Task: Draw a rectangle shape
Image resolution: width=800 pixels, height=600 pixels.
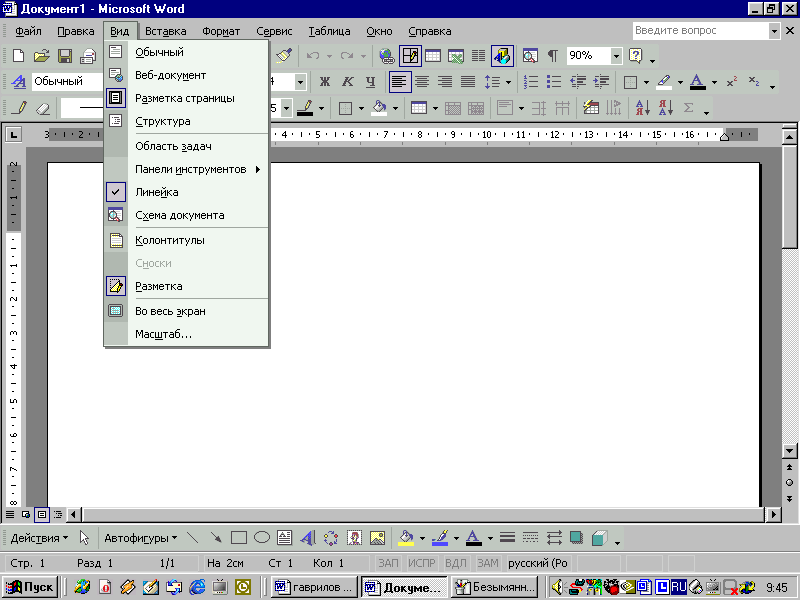Action: coord(239,538)
